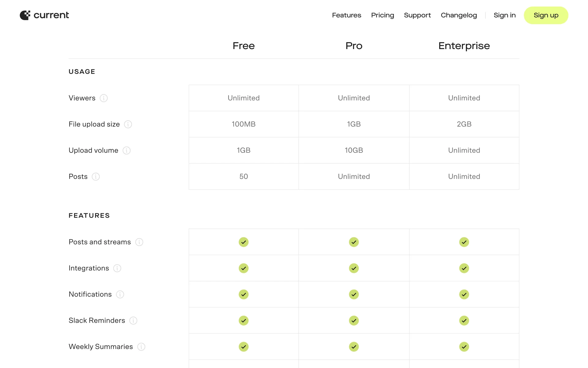Open the Features nav item
This screenshot has width=588, height=368.
pyautogui.click(x=346, y=15)
